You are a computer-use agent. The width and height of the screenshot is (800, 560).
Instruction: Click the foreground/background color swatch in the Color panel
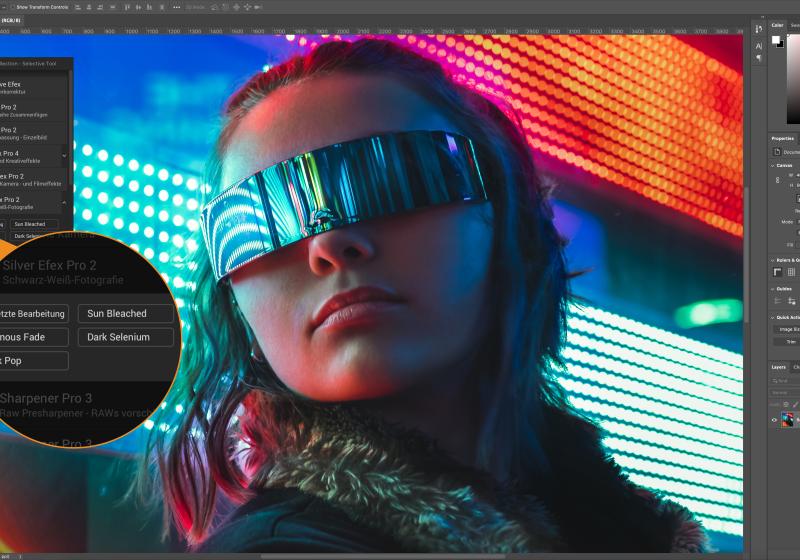tap(777, 42)
